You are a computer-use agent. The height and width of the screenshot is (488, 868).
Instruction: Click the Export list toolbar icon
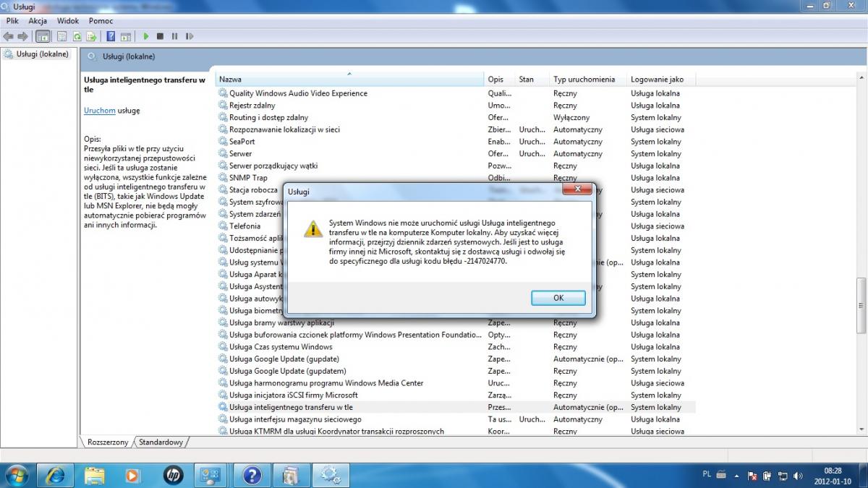pos(92,36)
